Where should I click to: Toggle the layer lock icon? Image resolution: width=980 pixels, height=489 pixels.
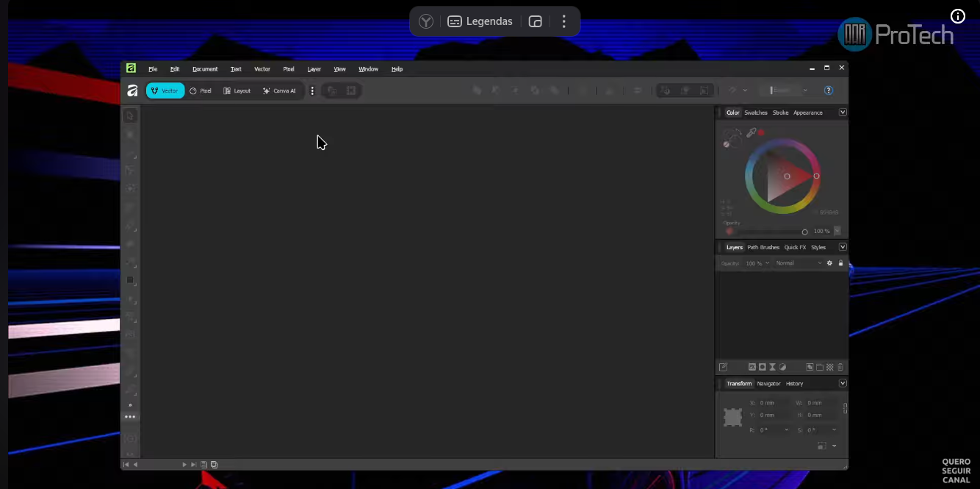click(x=840, y=263)
